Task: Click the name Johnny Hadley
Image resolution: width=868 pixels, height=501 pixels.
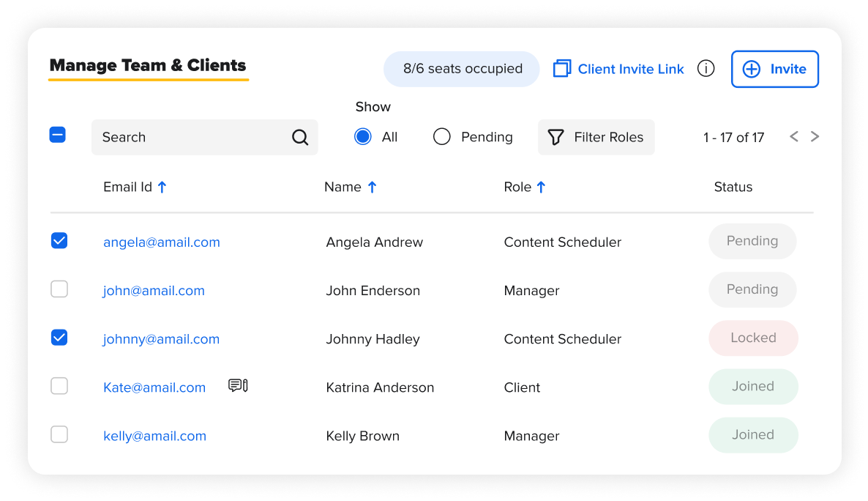Action: click(373, 339)
